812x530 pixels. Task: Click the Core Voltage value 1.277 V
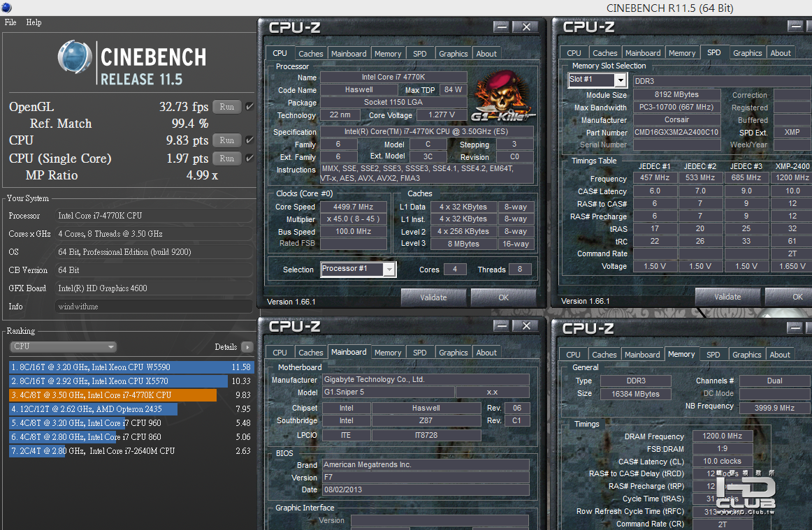441,115
